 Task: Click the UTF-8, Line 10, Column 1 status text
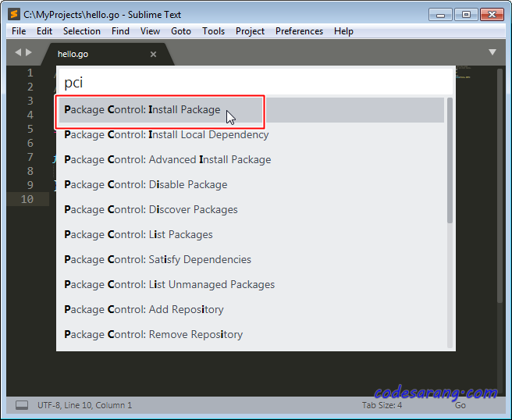click(x=84, y=405)
